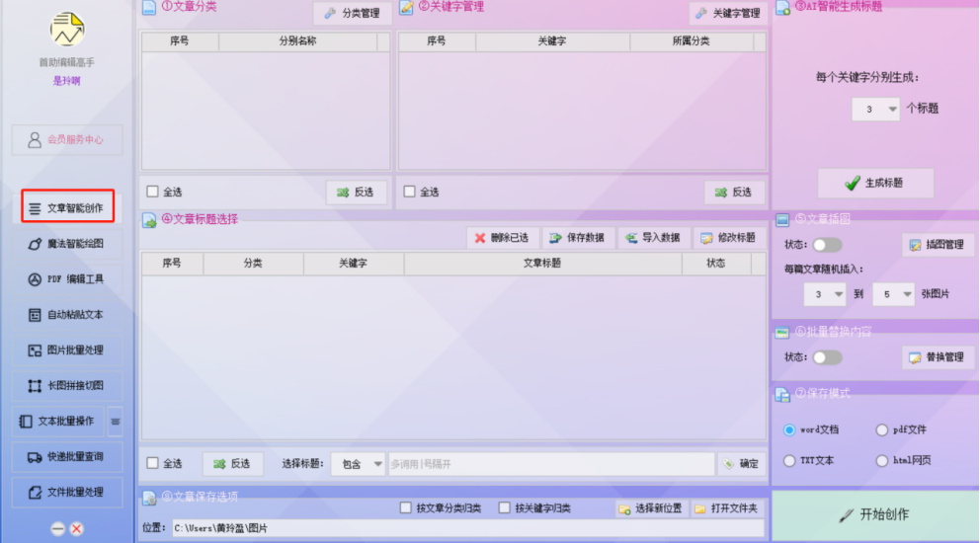Click the 所属分类 column header
The width and height of the screenshot is (980, 543).
click(x=692, y=41)
